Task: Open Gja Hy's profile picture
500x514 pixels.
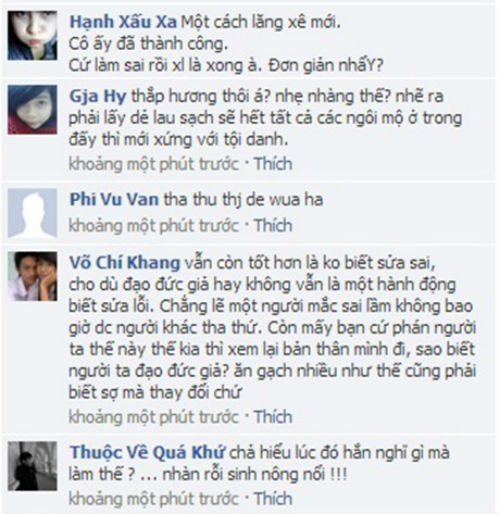Action: tap(32, 110)
